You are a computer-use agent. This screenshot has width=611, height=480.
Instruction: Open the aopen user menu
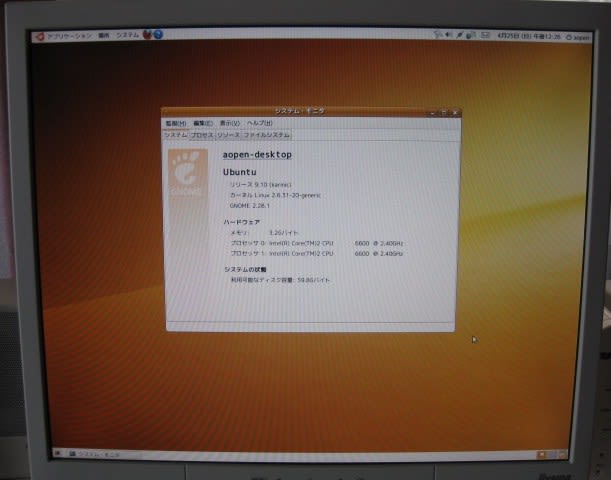tap(578, 37)
